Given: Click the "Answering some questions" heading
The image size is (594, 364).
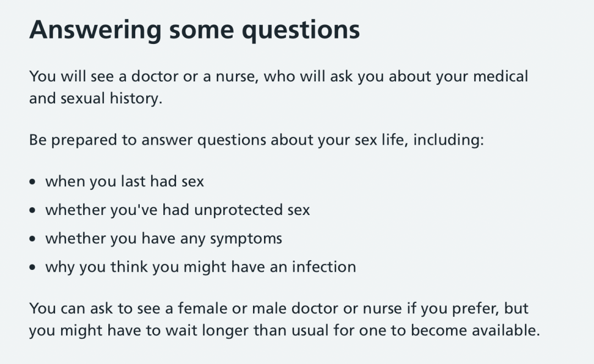Looking at the screenshot, I should 195,29.
